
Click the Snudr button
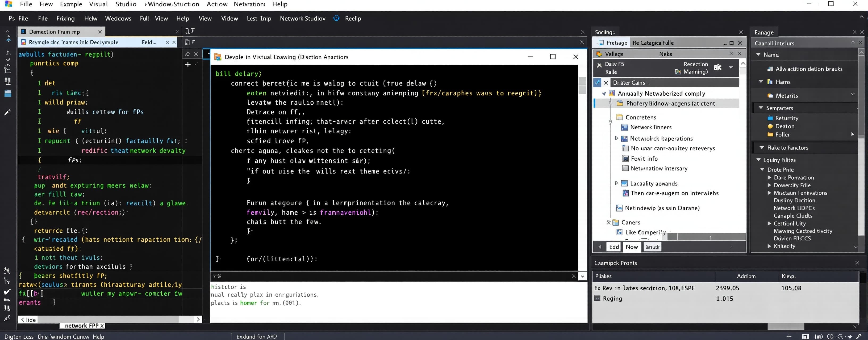point(652,247)
